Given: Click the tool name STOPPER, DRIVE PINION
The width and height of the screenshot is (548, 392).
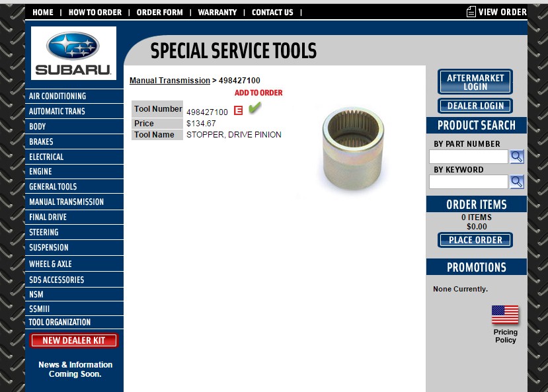Looking at the screenshot, I should 234,134.
